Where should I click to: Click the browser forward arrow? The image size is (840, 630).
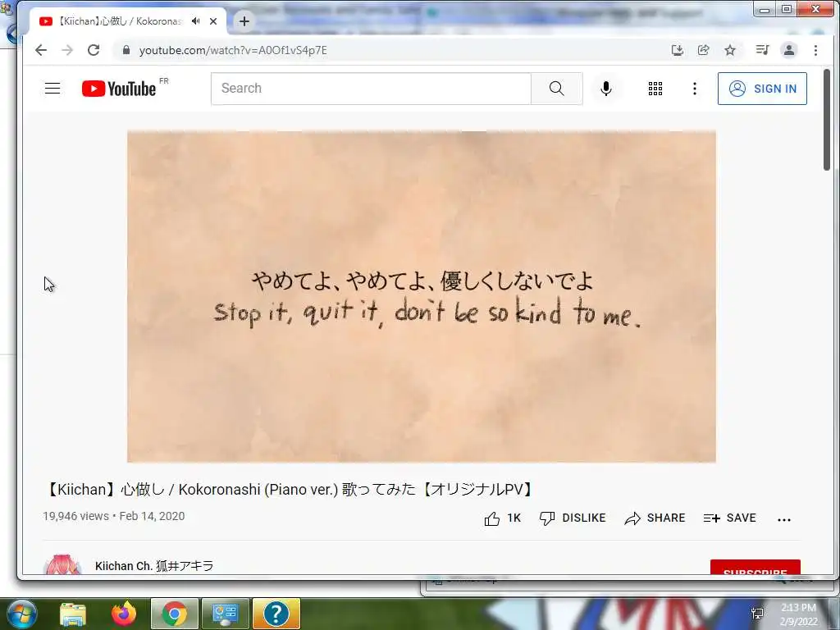tap(67, 50)
